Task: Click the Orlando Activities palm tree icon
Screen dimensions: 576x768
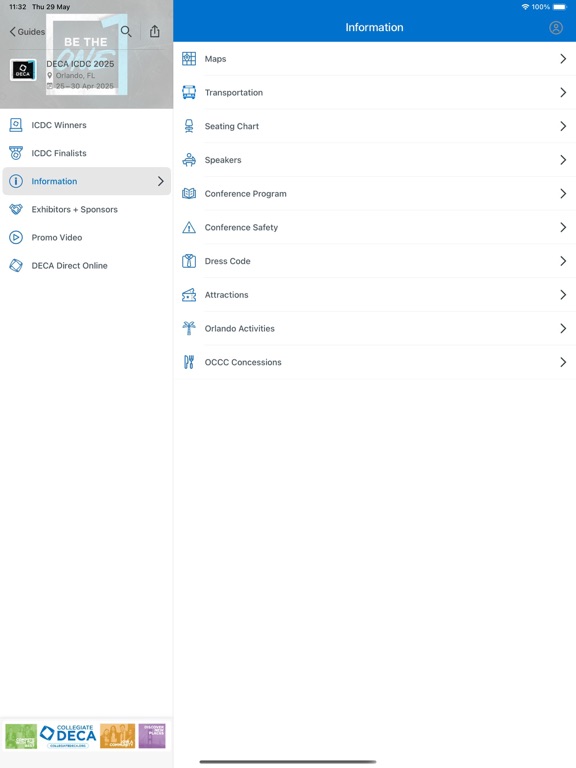Action: [x=189, y=328]
